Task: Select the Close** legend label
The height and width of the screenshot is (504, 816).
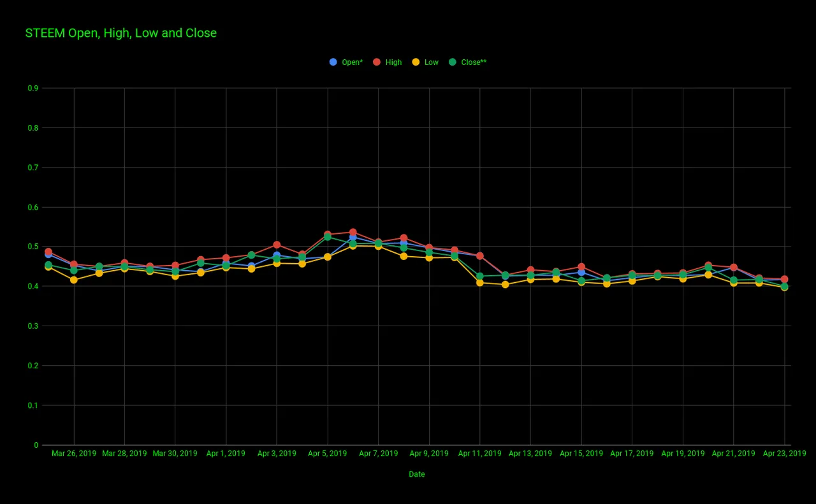Action: coord(474,62)
